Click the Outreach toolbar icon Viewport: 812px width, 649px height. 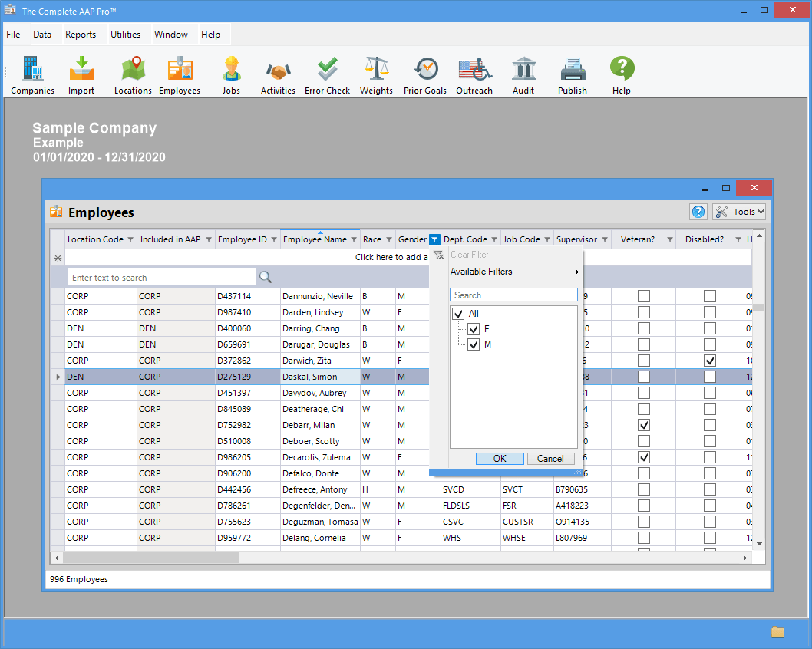pos(474,75)
